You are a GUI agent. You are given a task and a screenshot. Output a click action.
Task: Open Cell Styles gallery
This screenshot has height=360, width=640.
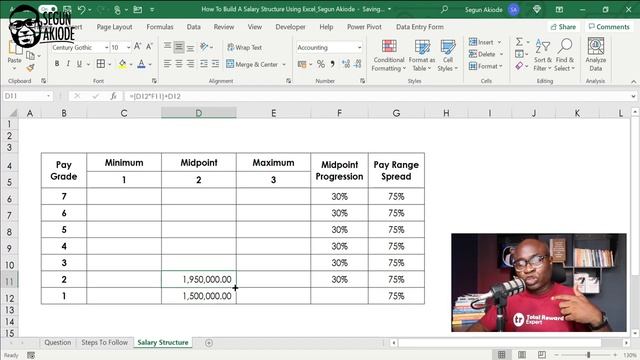(448, 56)
